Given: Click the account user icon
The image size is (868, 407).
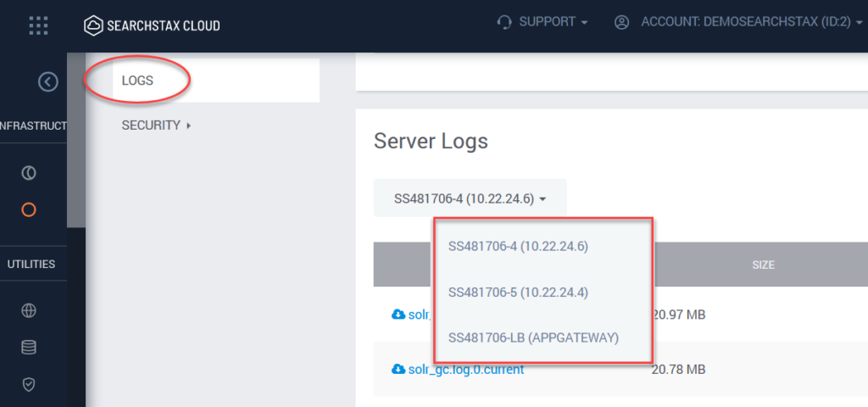Looking at the screenshot, I should click(x=621, y=22).
